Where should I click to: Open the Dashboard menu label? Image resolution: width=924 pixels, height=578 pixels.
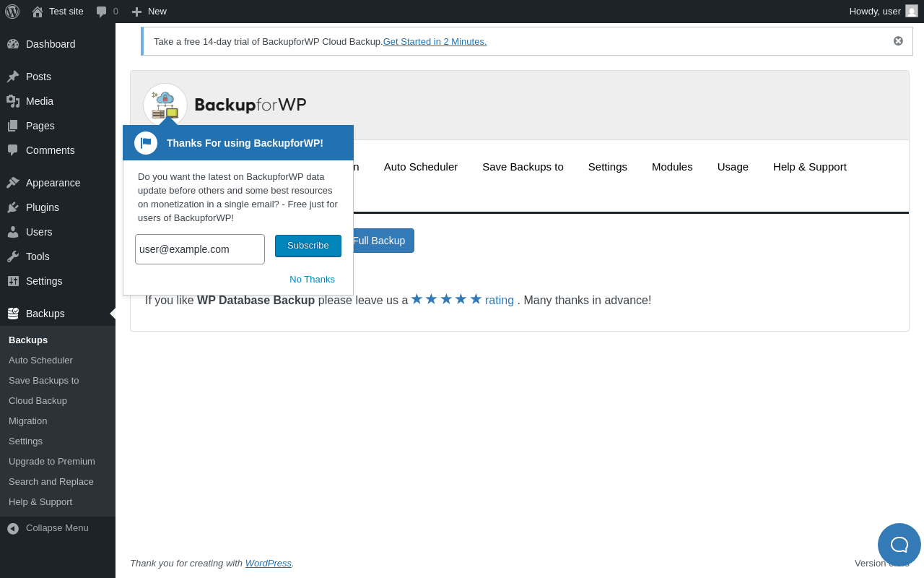tap(51, 44)
